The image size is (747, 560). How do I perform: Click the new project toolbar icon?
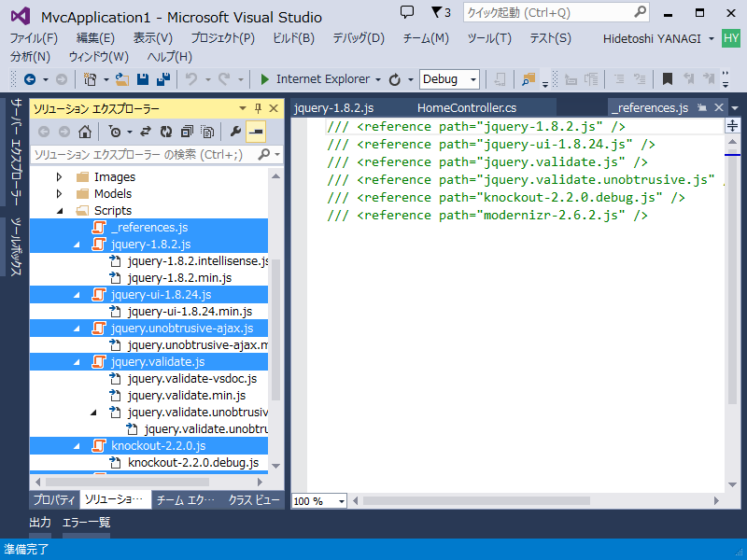[90, 79]
